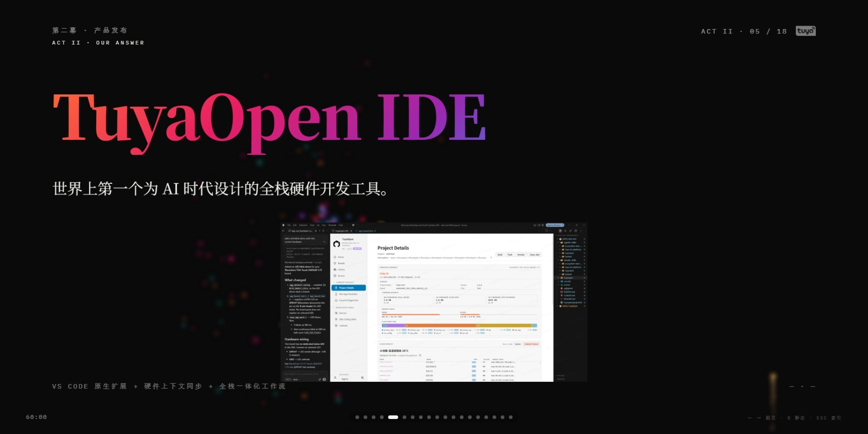
Task: Click the 'ESC 索引' hint text
Action: [x=829, y=418]
